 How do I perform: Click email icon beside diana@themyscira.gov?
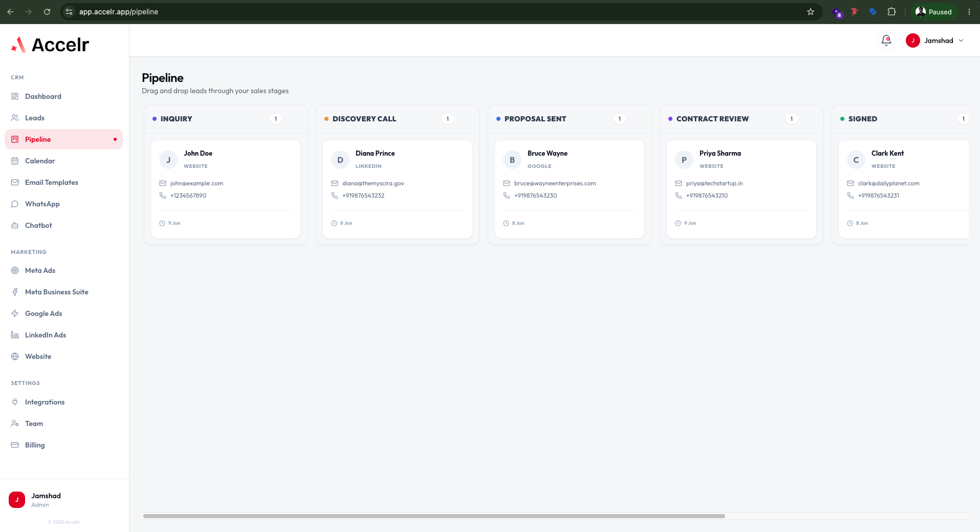[335, 183]
